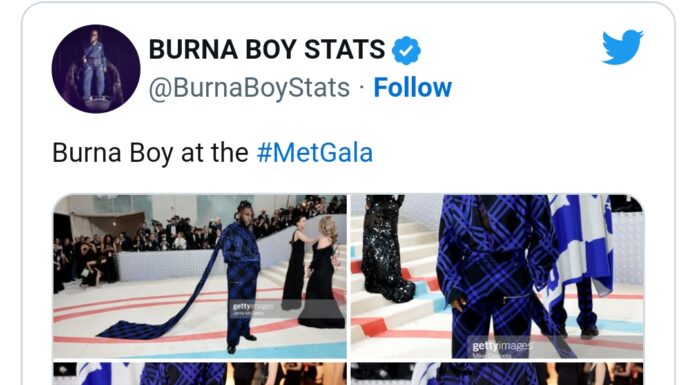Screen dimensions: 696x385
Task: Click the Twitter bird logo
Action: point(622,47)
